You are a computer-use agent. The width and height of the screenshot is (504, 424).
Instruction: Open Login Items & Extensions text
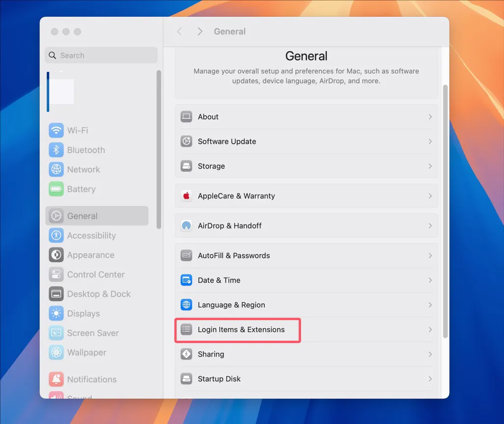[241, 329]
